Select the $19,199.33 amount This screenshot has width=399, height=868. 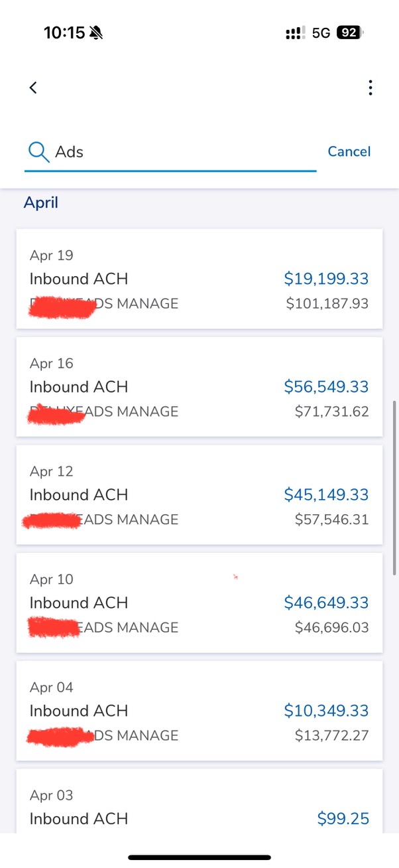tap(326, 279)
